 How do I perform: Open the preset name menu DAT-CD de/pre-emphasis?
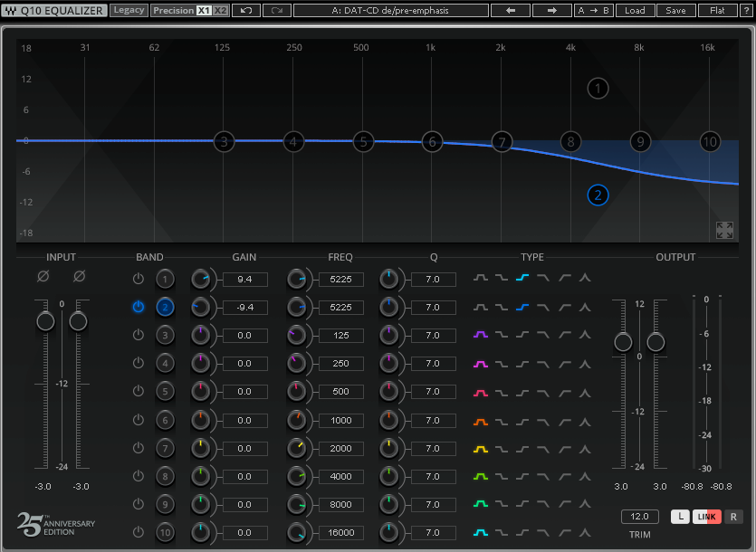coord(390,10)
